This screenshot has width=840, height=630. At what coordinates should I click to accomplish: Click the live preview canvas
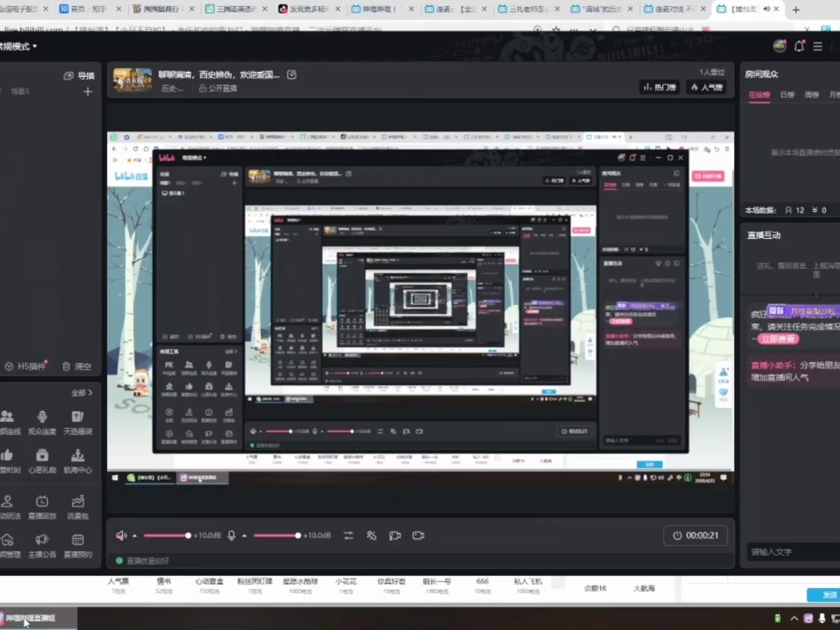421,309
